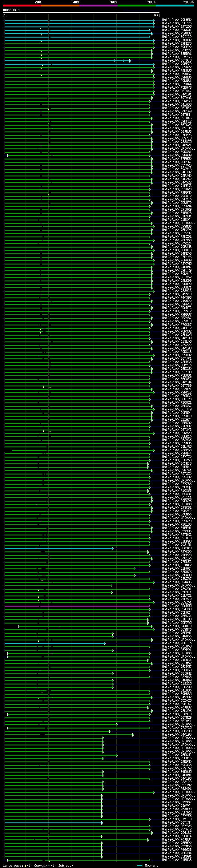197x868 pixels.
Task: Select hit label UniRef100_Q94J09
Action: tap(177, 610)
